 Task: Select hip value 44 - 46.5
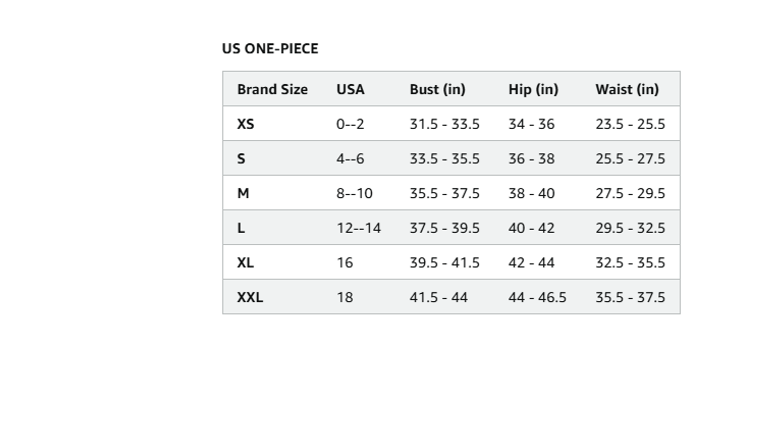(538, 298)
